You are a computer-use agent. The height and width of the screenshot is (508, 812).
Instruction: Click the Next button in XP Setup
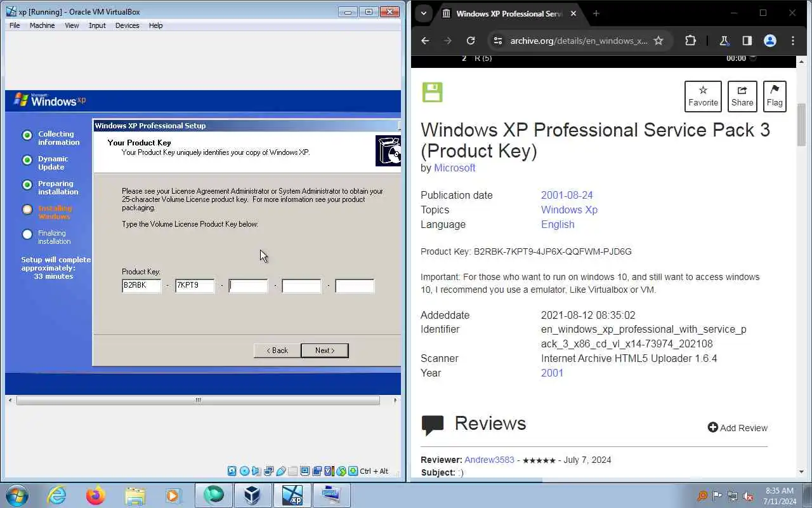[325, 351]
